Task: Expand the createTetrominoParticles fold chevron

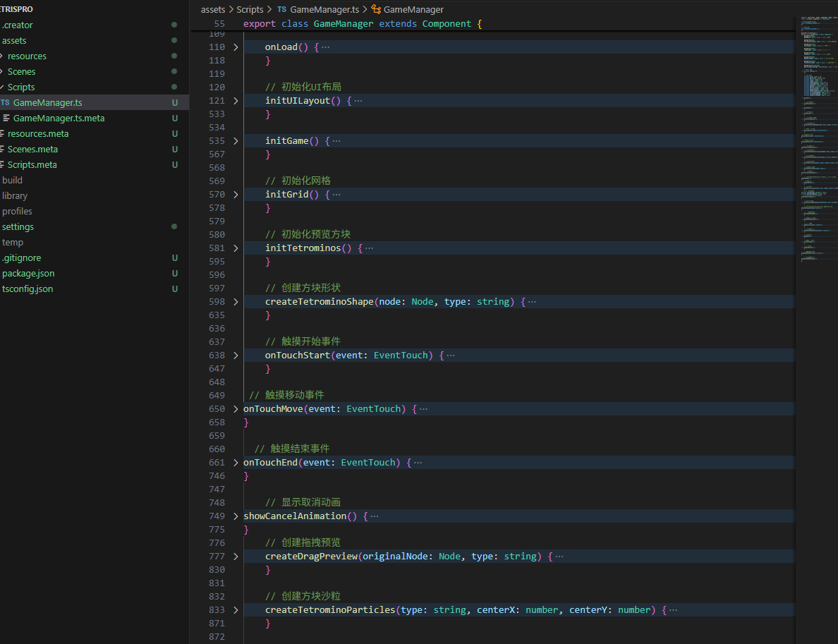Action: coord(236,610)
